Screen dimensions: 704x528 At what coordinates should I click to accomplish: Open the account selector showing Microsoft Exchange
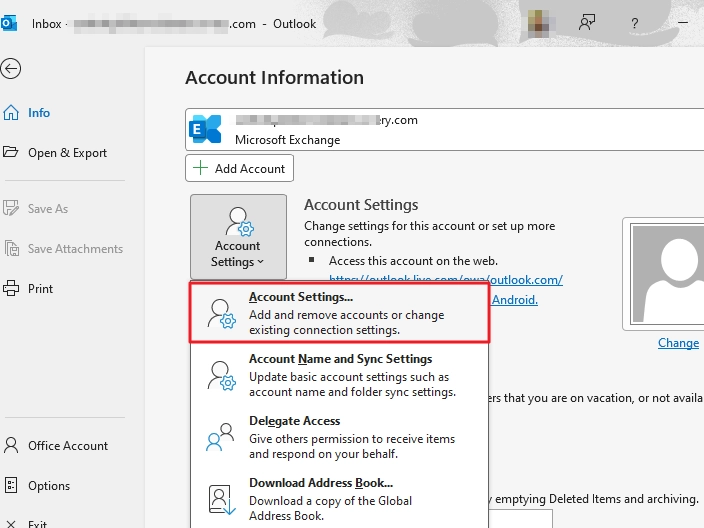click(x=444, y=129)
